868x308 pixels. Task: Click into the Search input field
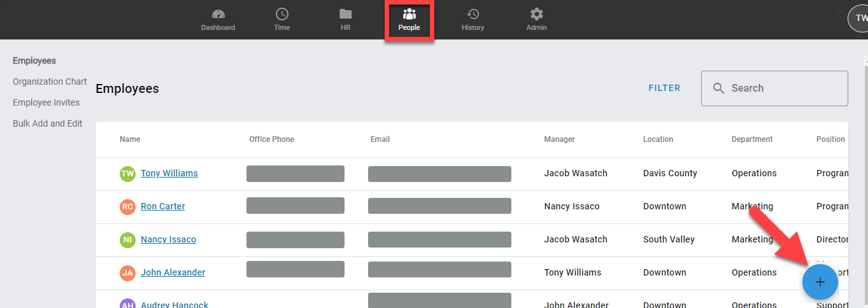(785, 88)
